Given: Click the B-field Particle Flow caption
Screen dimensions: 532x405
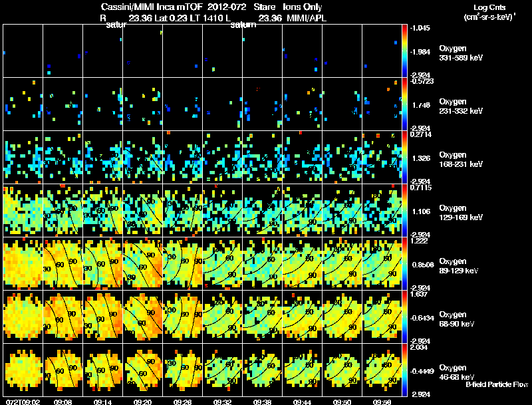Looking at the screenshot, I should pyautogui.click(x=497, y=384).
